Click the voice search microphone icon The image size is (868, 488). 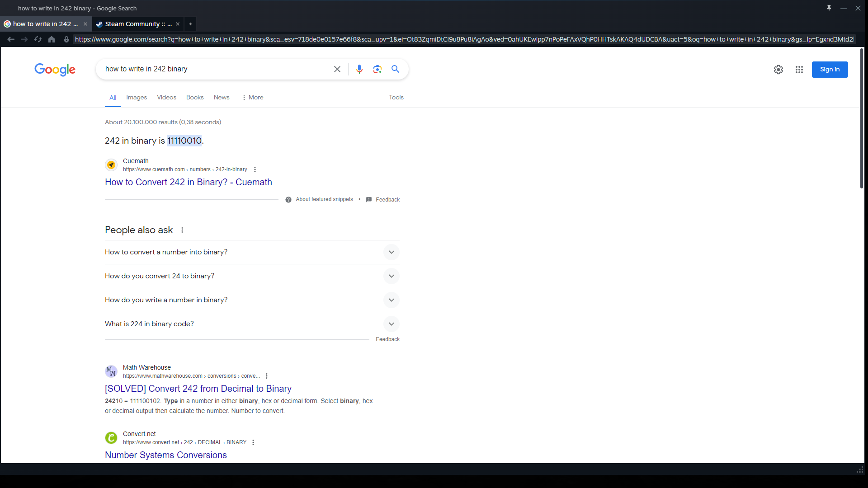(359, 69)
